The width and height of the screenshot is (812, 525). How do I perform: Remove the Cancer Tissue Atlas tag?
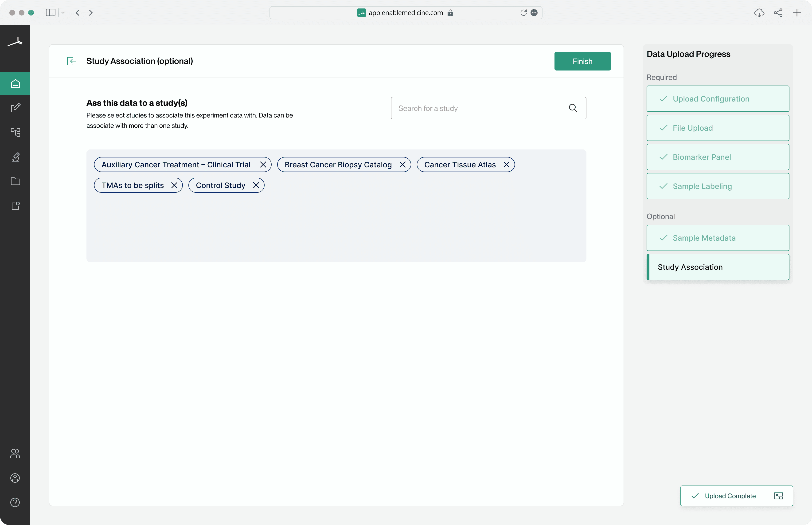[506, 165]
